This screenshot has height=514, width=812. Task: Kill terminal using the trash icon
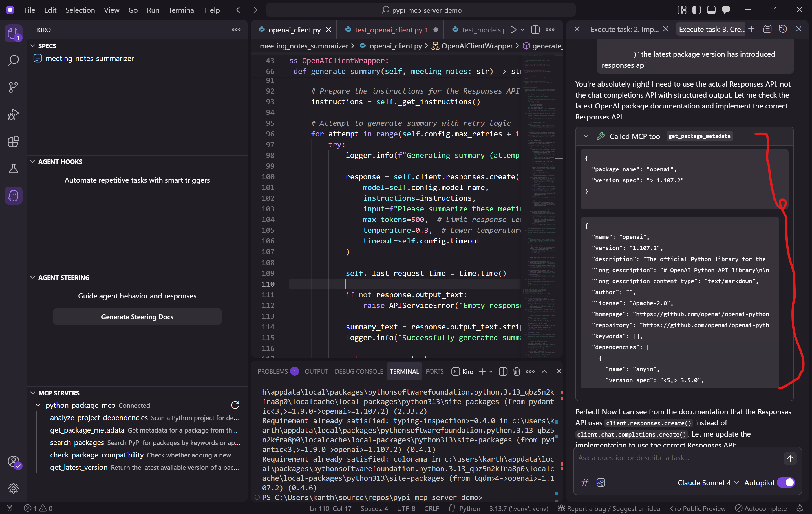click(x=516, y=371)
